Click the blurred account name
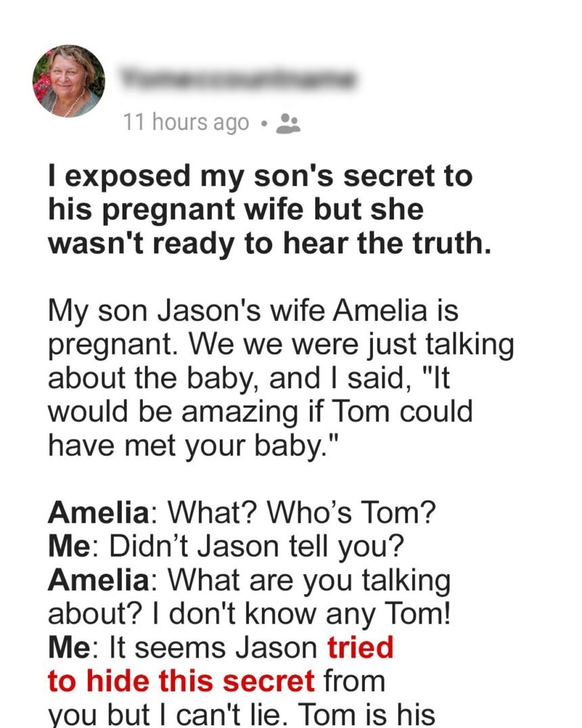The width and height of the screenshot is (582, 728). pos(238,79)
